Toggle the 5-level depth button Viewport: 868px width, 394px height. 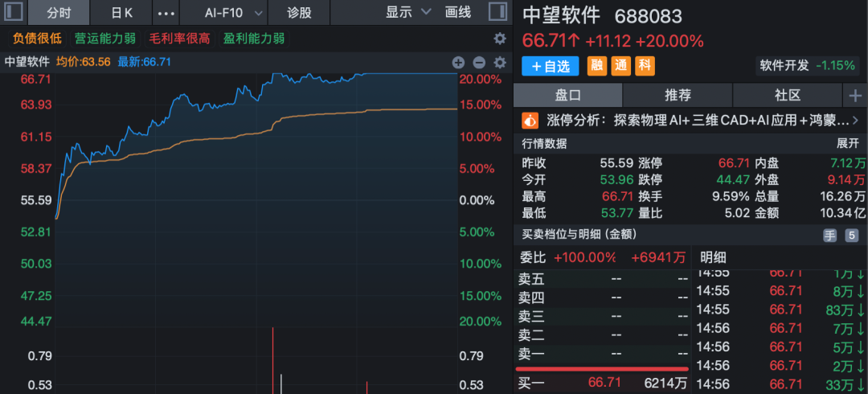[851, 235]
